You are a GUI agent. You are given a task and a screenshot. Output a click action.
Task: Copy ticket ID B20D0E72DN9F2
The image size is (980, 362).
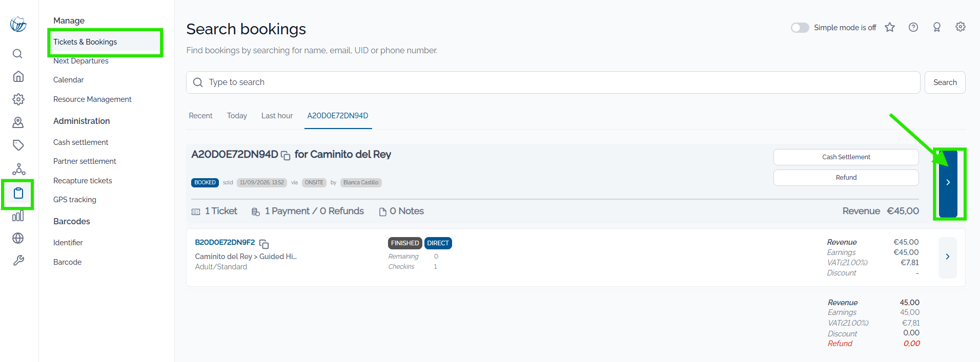(x=264, y=244)
